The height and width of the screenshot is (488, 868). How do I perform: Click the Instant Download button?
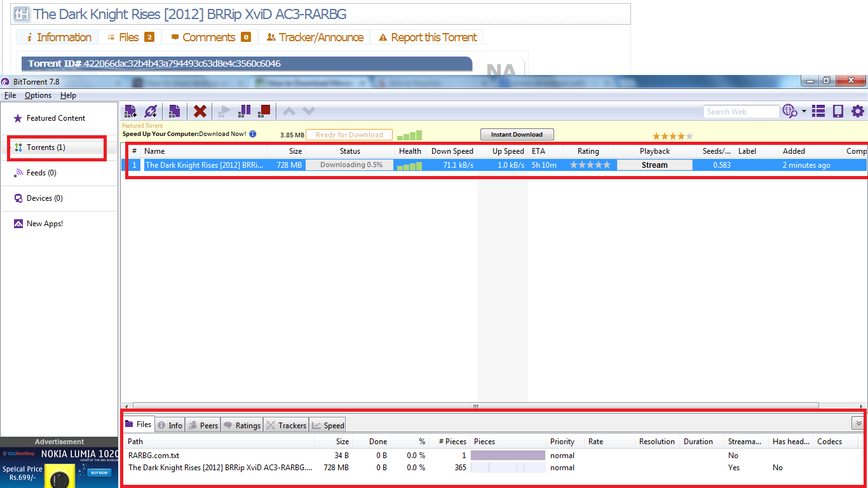click(517, 135)
